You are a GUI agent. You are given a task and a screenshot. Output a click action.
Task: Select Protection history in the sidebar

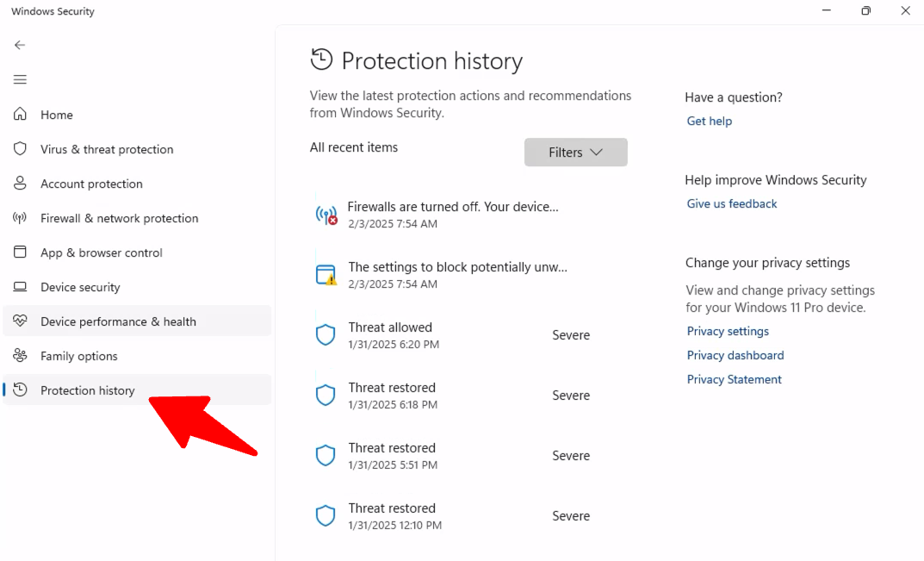(88, 390)
